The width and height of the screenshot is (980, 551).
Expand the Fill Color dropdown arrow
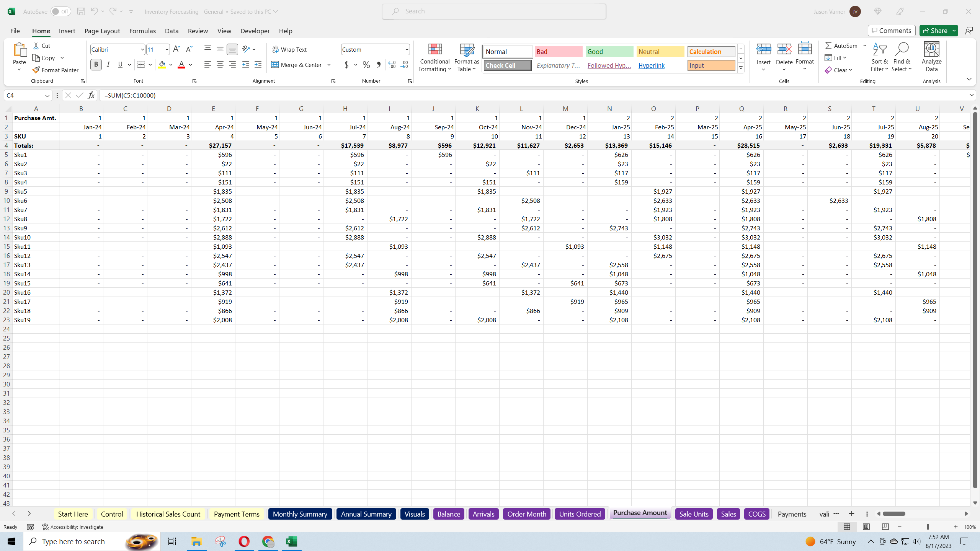pyautogui.click(x=171, y=65)
